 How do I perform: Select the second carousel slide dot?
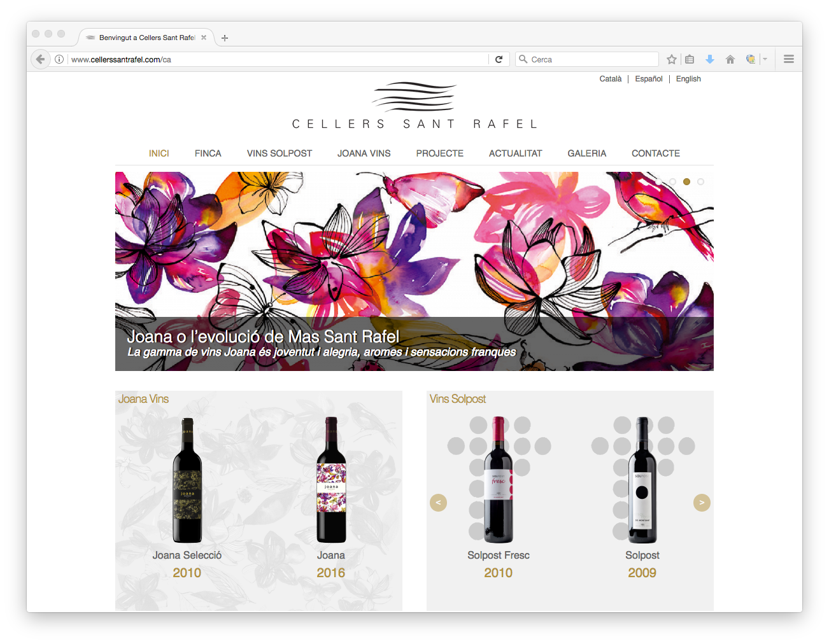click(x=672, y=182)
